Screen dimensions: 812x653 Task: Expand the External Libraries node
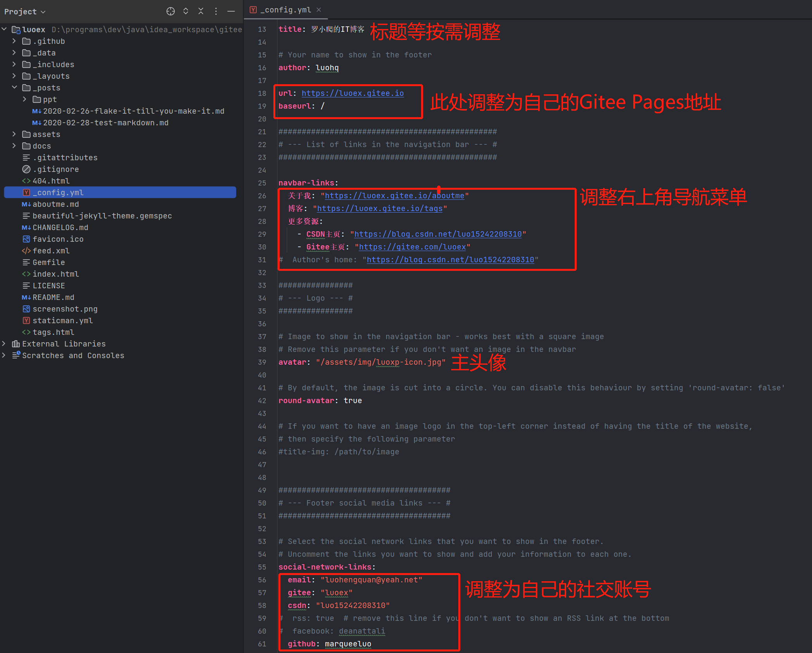click(4, 344)
